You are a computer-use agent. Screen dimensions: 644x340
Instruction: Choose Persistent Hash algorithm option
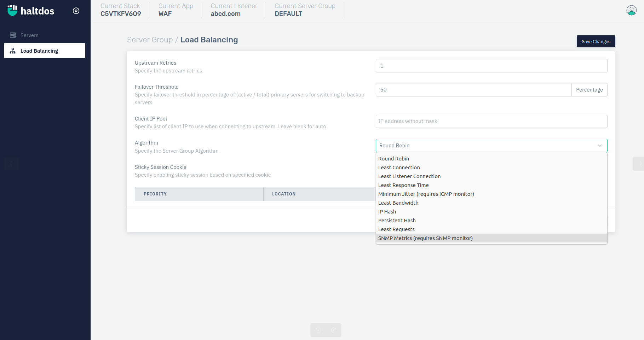click(491, 221)
